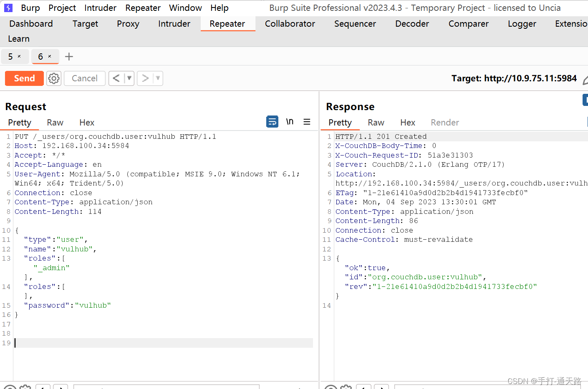Switch to Logger tab
Viewport: 588px width, 389px height.
pyautogui.click(x=522, y=24)
